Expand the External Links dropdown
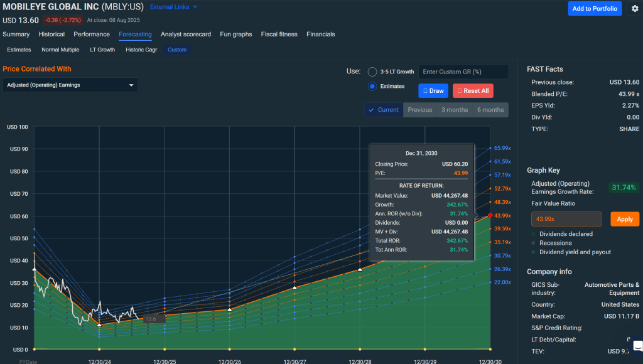643x364 pixels. coord(173,7)
